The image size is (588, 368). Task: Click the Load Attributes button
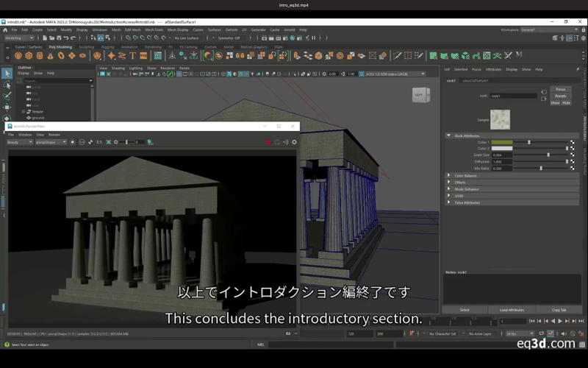[x=512, y=310]
